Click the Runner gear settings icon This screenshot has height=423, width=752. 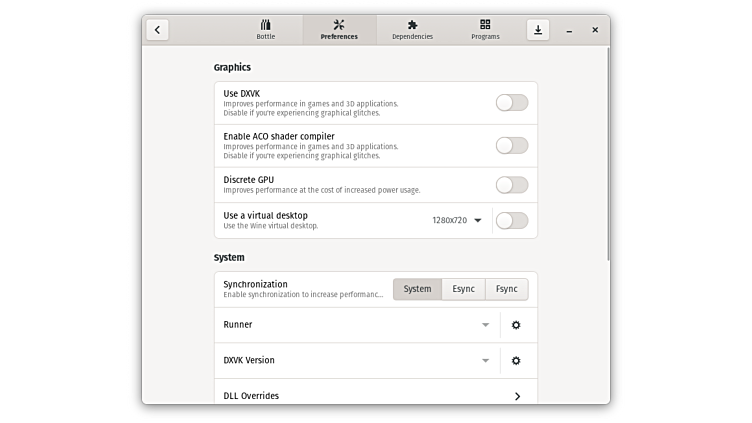(x=516, y=325)
